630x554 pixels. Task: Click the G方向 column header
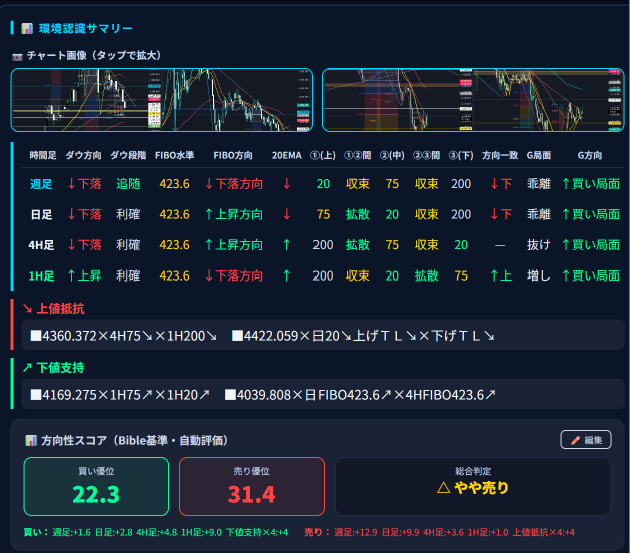(590, 155)
